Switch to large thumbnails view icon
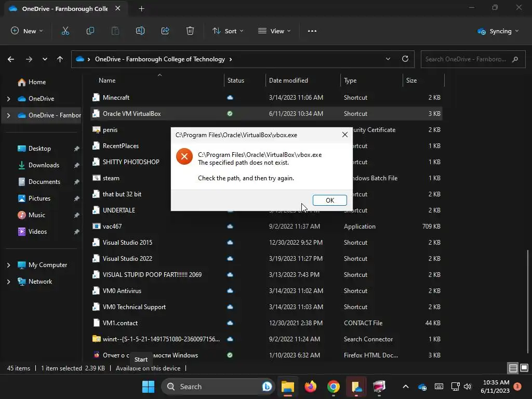The width and height of the screenshot is (532, 399). pos(524,368)
